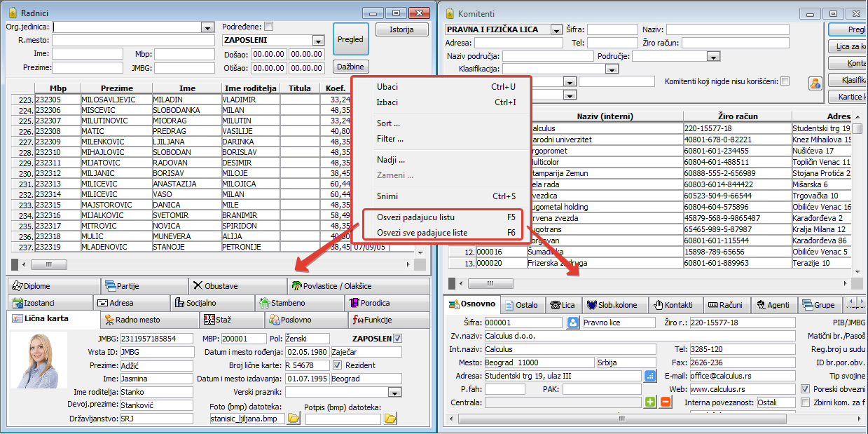Expand the Verski praznik dropdown
This screenshot has height=434, width=868.
click(394, 392)
